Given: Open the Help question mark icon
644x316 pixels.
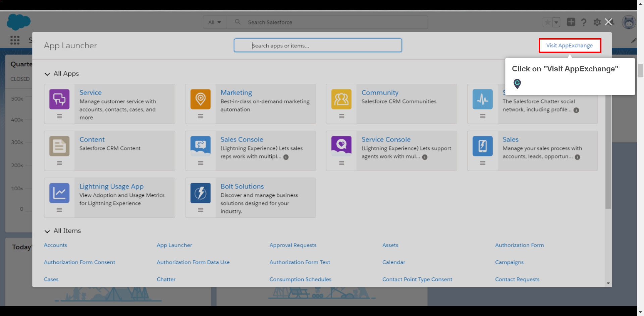Looking at the screenshot, I should point(584,22).
